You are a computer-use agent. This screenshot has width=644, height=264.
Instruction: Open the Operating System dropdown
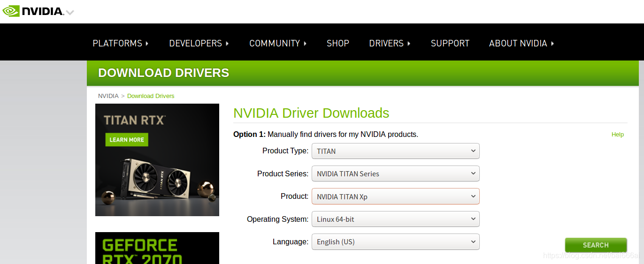coord(396,219)
